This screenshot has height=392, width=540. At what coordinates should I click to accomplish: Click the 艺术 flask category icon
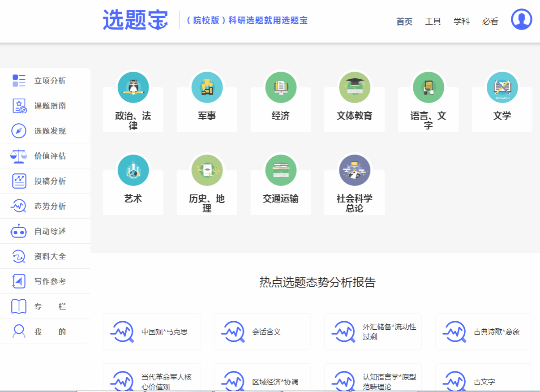point(133,170)
